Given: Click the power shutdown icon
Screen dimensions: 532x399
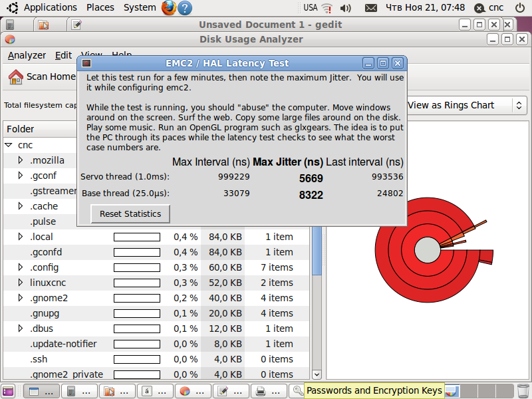Looking at the screenshot, I should click(520, 8).
